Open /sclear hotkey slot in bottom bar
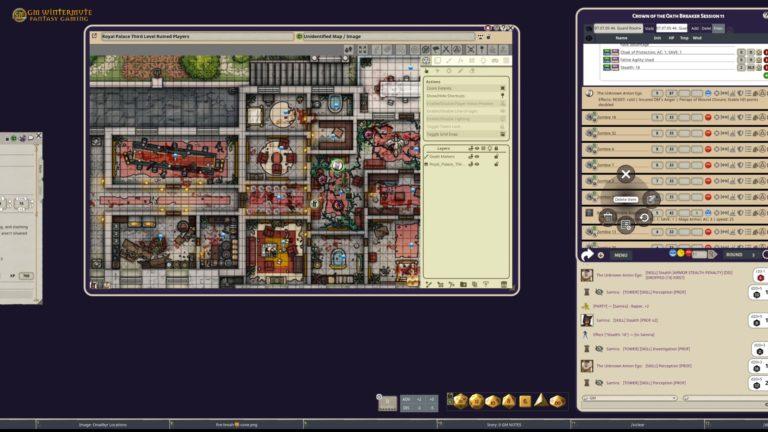Screen dimensions: 768x432 [637, 425]
